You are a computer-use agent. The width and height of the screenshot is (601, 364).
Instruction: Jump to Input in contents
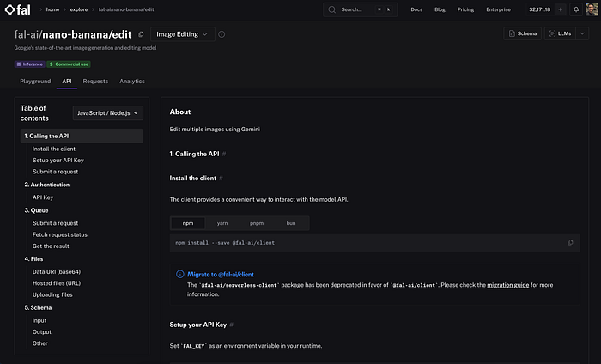click(39, 320)
